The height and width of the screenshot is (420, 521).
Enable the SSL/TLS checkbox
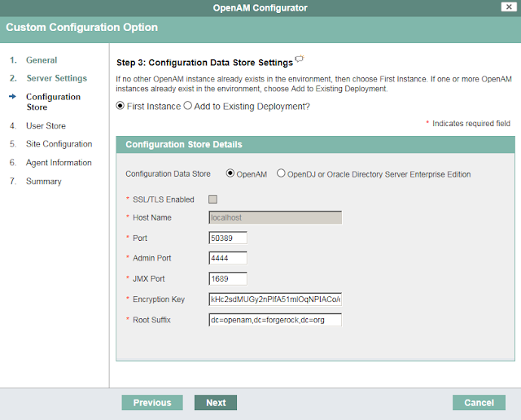coord(213,199)
